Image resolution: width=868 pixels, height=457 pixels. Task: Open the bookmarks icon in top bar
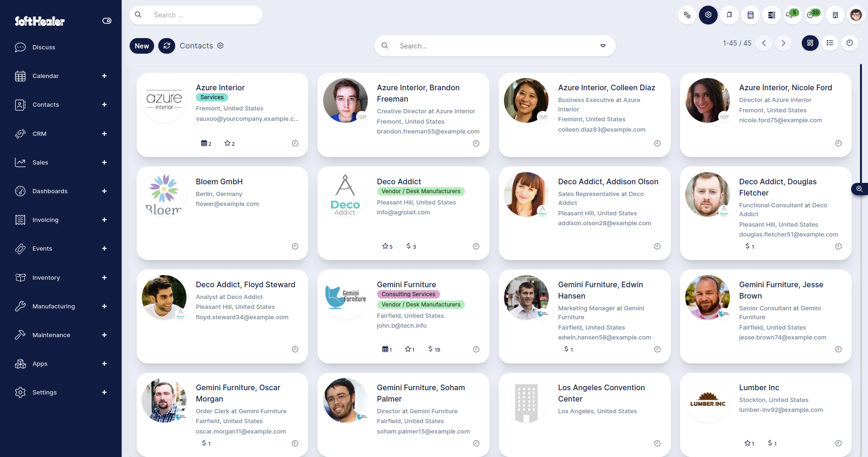click(729, 15)
